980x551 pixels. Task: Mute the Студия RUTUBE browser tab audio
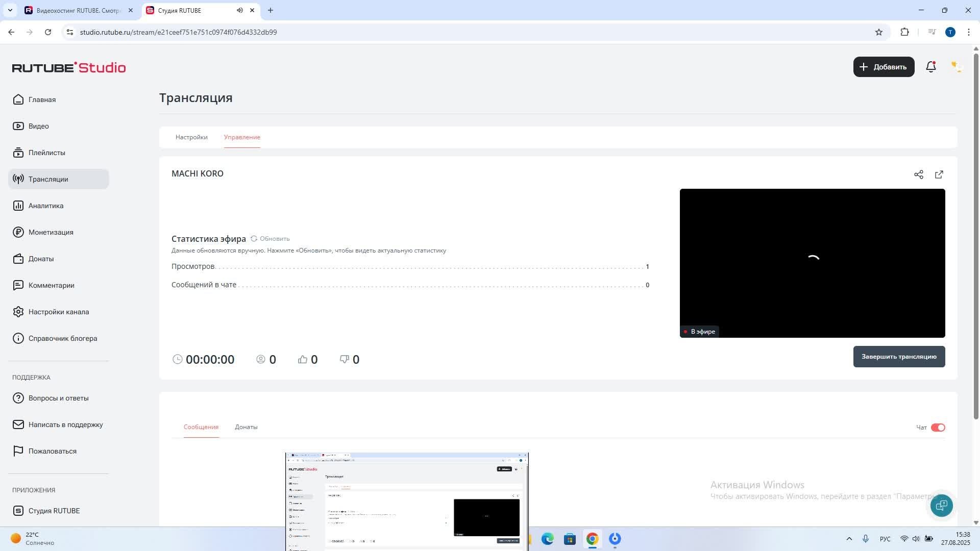240,10
